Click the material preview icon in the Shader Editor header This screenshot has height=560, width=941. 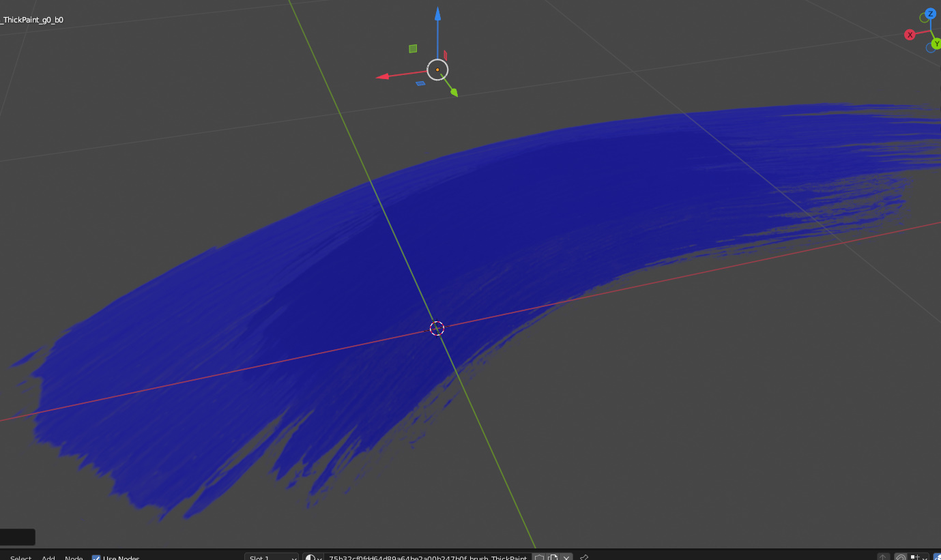tap(311, 557)
